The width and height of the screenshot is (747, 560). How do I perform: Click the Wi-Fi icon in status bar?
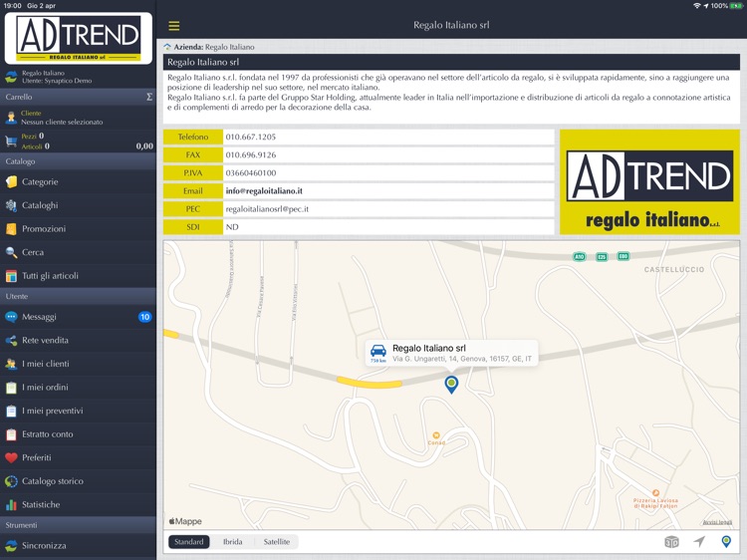pyautogui.click(x=696, y=6)
